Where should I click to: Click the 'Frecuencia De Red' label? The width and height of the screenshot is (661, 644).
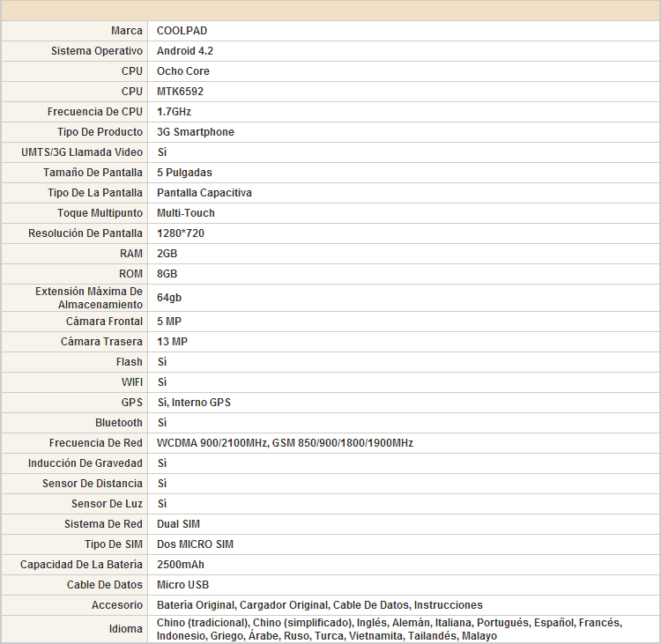point(96,442)
